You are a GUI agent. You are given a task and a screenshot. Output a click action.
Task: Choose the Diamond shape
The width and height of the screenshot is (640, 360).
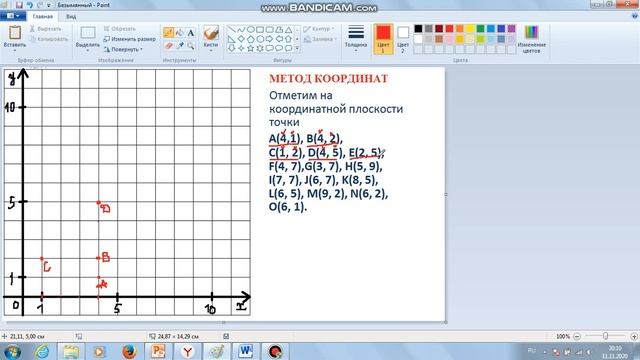241,39
